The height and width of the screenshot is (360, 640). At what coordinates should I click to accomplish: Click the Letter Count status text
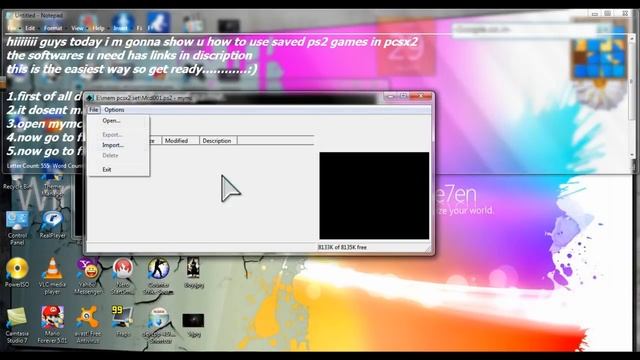point(28,166)
